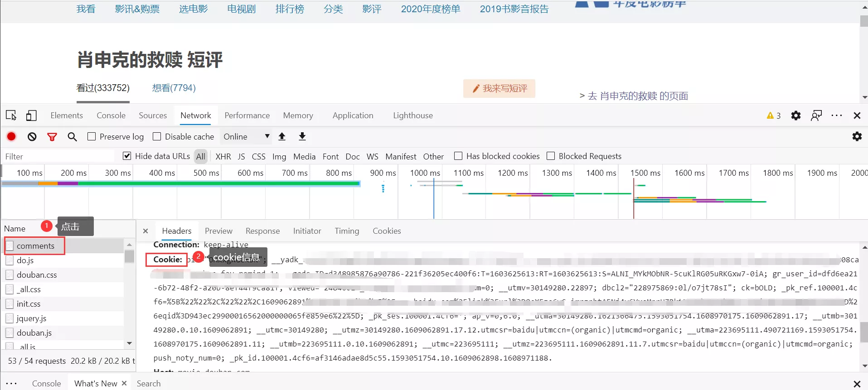This screenshot has width=868, height=390.
Task: Switch to the Preview tab
Action: tap(218, 231)
